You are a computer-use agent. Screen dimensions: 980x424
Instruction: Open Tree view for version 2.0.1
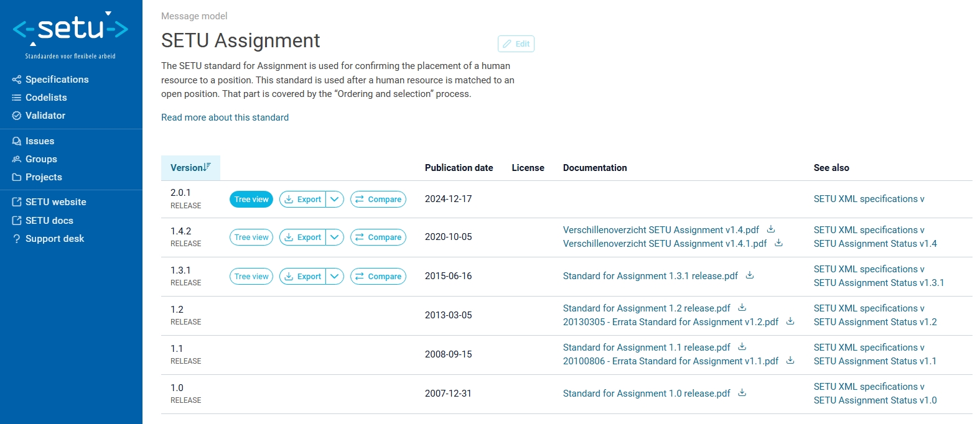pos(251,199)
